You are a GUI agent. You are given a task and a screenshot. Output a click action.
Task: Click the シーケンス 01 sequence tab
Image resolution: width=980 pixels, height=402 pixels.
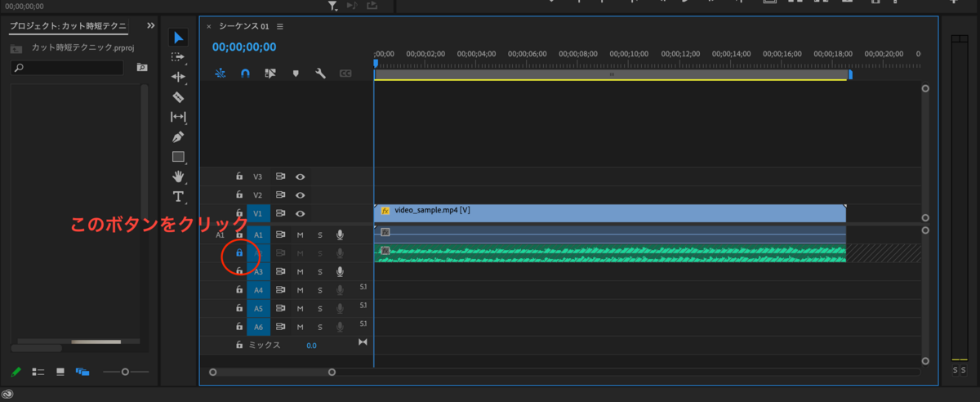click(243, 27)
